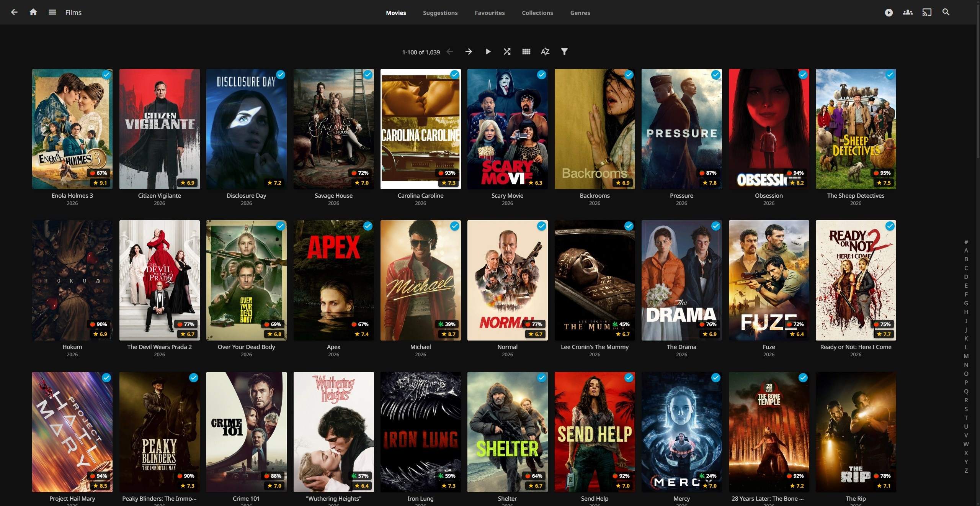Open the Apex poster
This screenshot has width=980, height=506.
333,280
